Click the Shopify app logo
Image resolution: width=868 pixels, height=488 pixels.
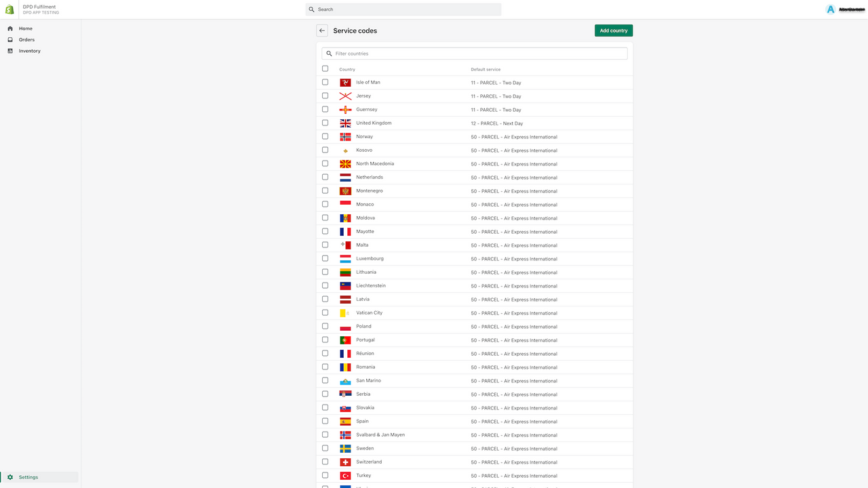(9, 9)
